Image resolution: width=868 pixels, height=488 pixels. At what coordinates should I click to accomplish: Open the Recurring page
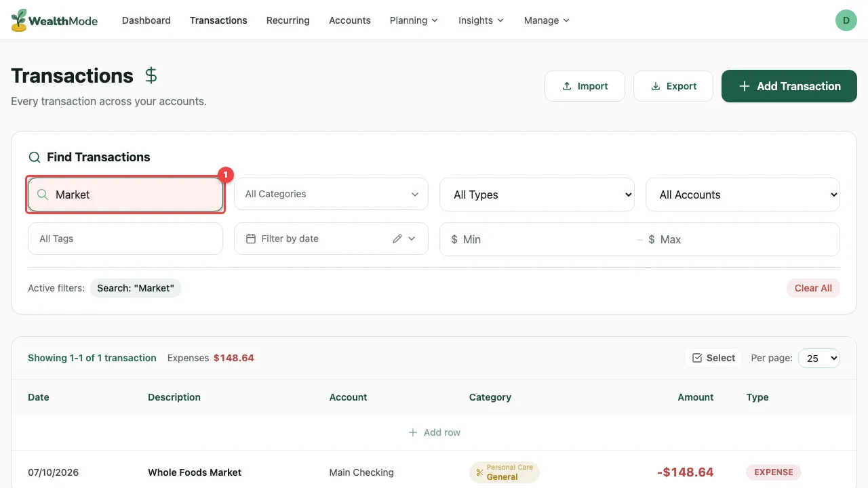tap(288, 20)
